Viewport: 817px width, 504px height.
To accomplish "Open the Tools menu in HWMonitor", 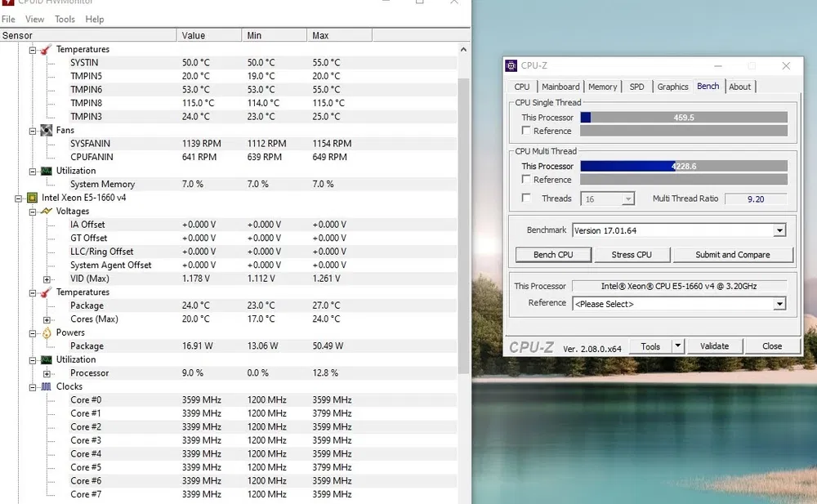I will (x=65, y=20).
